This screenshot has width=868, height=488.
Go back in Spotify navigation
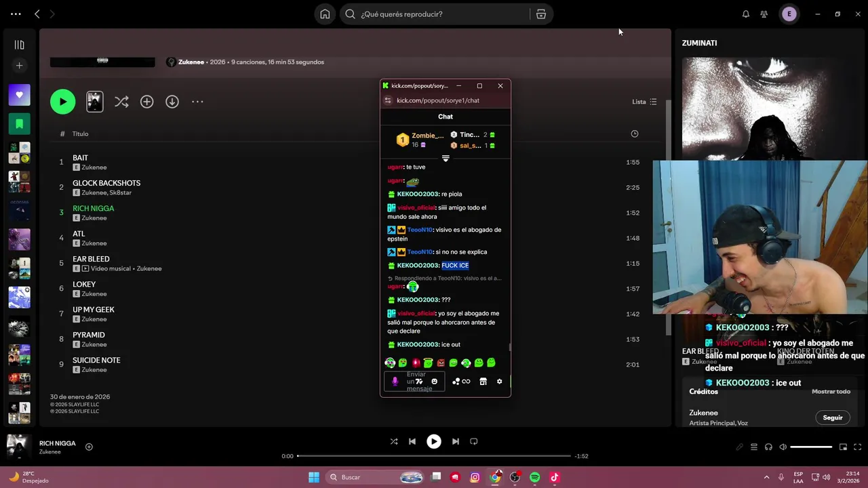coord(37,14)
